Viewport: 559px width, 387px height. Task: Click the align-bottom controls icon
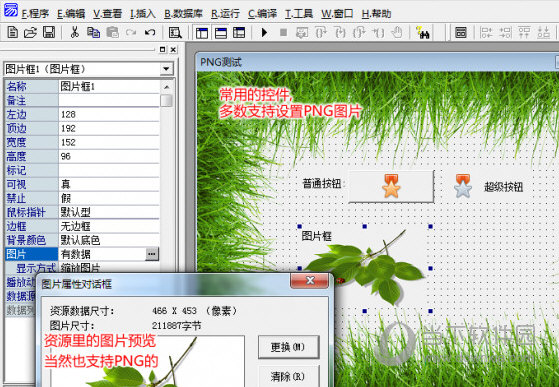point(543,33)
